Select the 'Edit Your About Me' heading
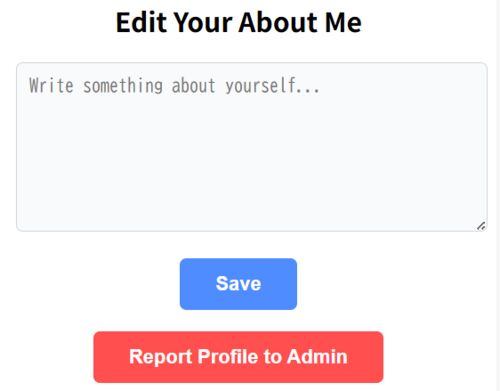500x391 pixels. tap(239, 22)
